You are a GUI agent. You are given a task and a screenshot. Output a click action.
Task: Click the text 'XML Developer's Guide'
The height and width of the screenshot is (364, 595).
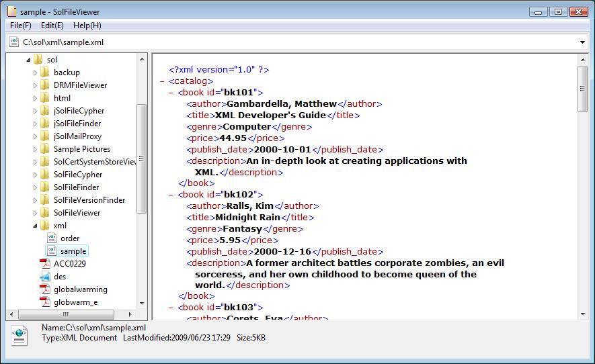pos(270,116)
